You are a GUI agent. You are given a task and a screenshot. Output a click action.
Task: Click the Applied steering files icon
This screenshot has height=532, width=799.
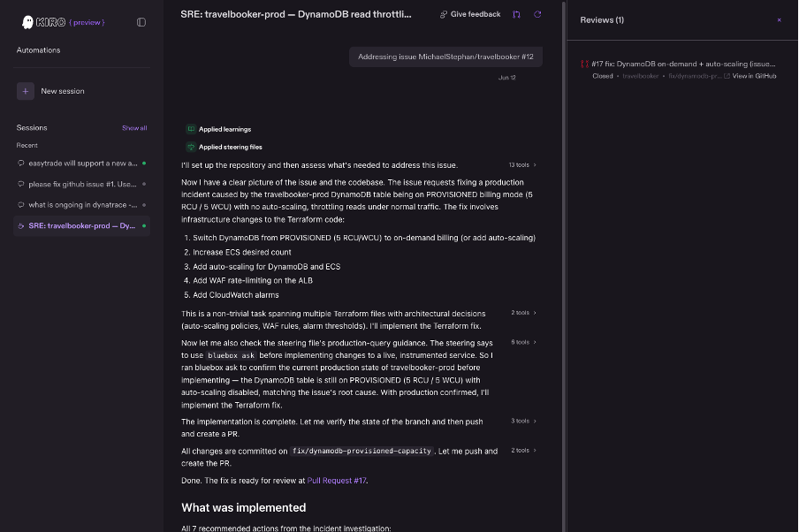pos(191,147)
